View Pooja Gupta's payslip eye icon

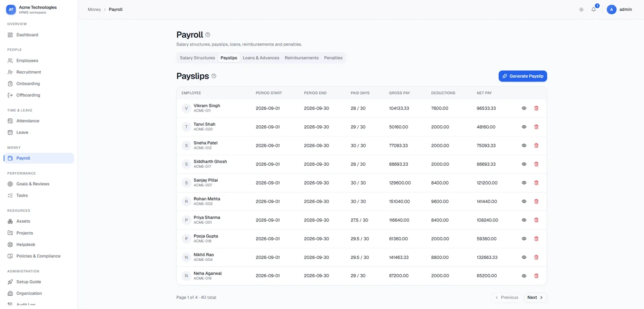[524, 239]
